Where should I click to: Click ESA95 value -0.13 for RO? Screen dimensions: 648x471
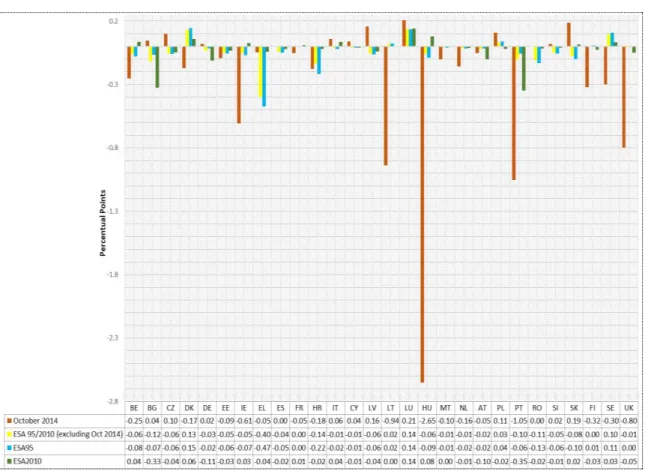(537, 448)
